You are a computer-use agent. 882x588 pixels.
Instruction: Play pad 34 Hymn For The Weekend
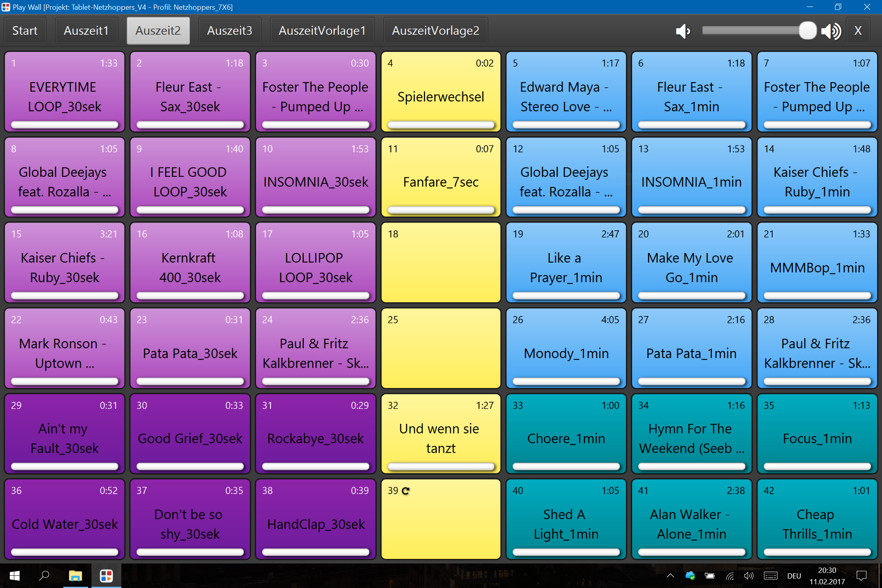click(x=691, y=434)
